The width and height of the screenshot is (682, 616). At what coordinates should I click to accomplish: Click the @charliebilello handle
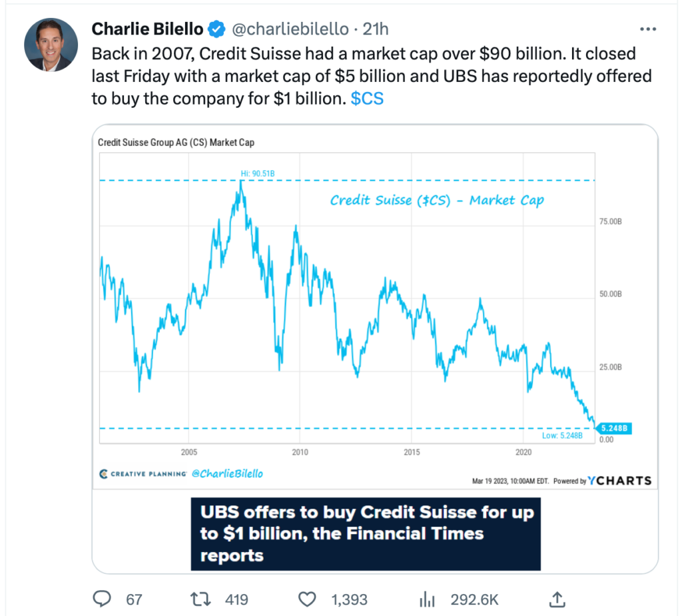pos(290,29)
